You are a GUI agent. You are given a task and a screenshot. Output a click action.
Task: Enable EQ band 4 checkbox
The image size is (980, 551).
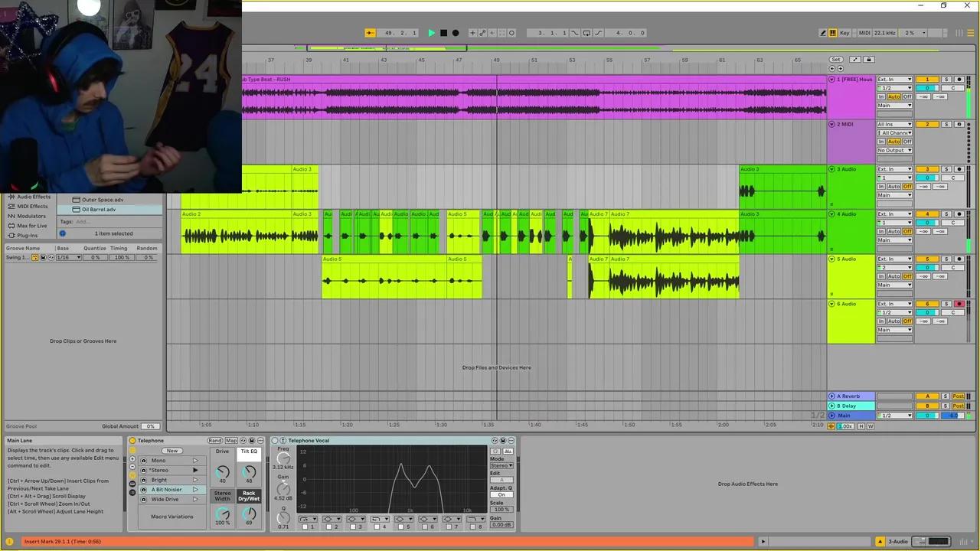click(x=376, y=527)
